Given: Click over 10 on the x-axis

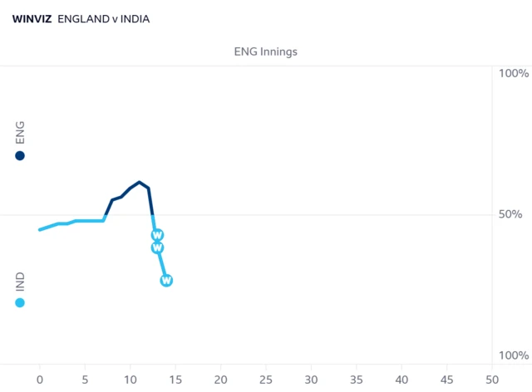Looking at the screenshot, I should tap(131, 380).
